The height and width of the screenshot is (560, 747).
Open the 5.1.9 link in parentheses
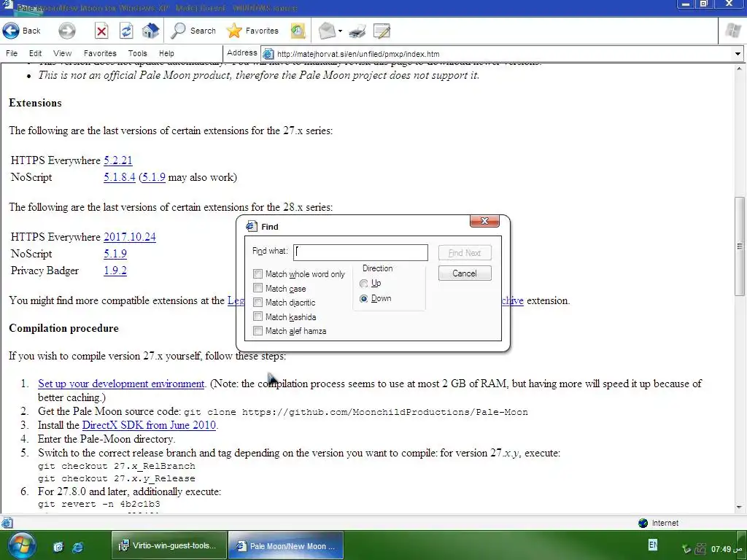pos(153,177)
